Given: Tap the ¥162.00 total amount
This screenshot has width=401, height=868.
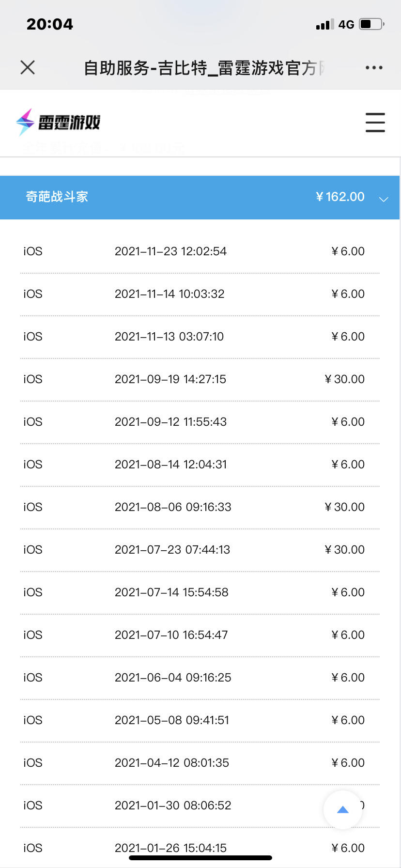Looking at the screenshot, I should point(340,197).
